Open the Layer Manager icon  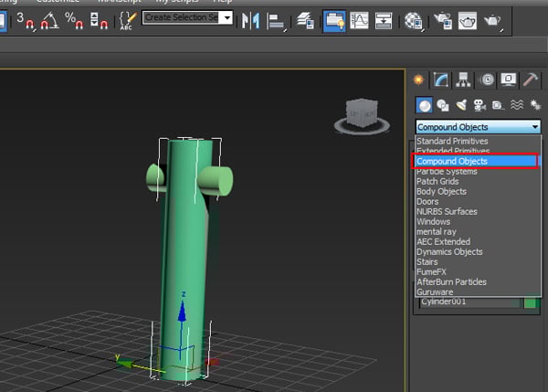tap(305, 21)
